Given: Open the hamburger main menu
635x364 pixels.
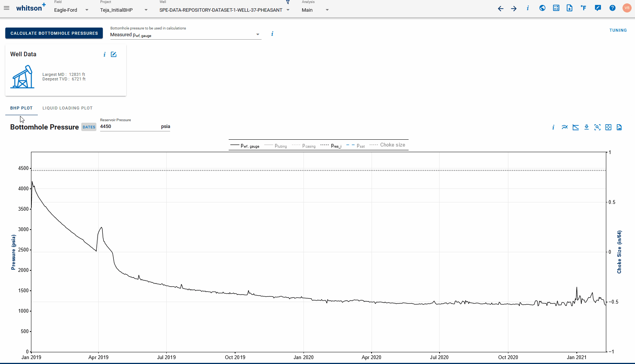Looking at the screenshot, I should point(6,8).
